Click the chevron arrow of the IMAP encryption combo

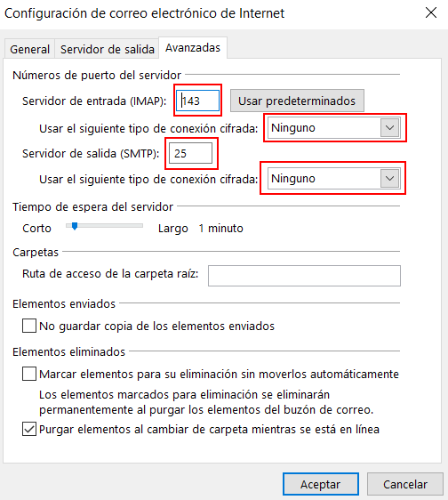point(389,127)
